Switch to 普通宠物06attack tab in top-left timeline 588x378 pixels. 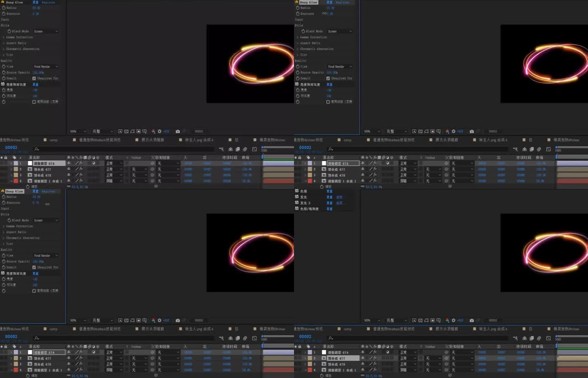pos(100,140)
